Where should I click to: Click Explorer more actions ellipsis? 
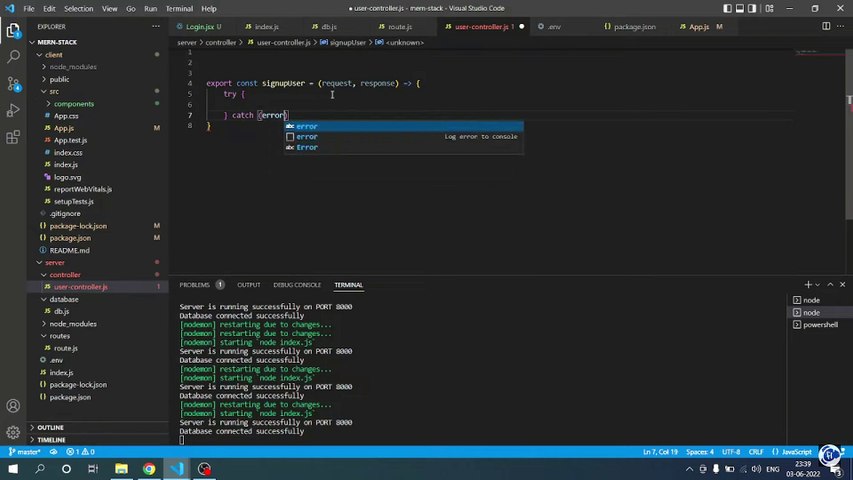point(156,26)
